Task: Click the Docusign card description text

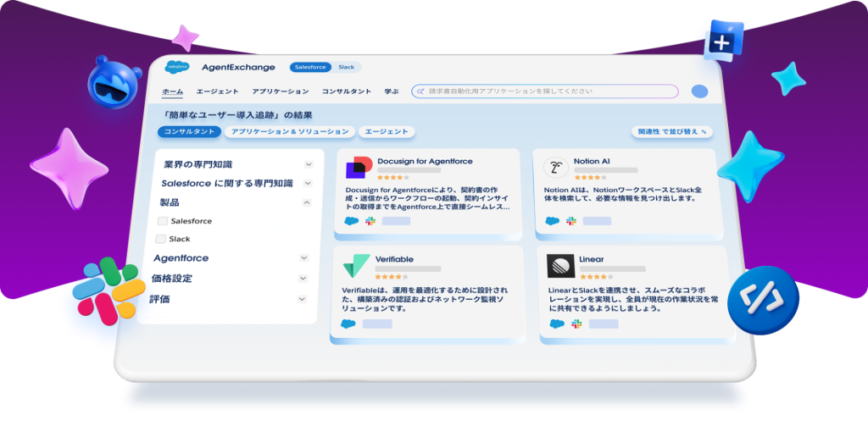Action: 427,198
